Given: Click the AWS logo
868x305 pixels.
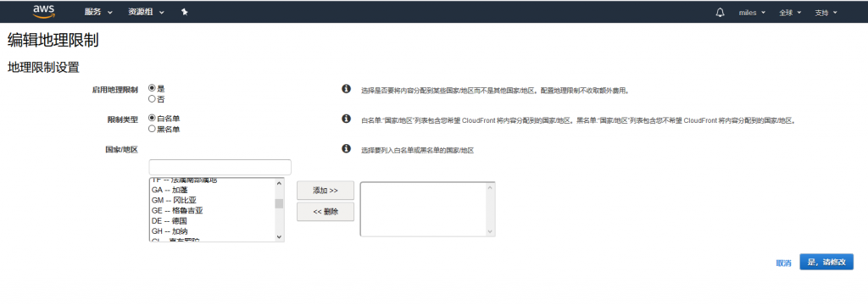Looking at the screenshot, I should pyautogui.click(x=44, y=12).
